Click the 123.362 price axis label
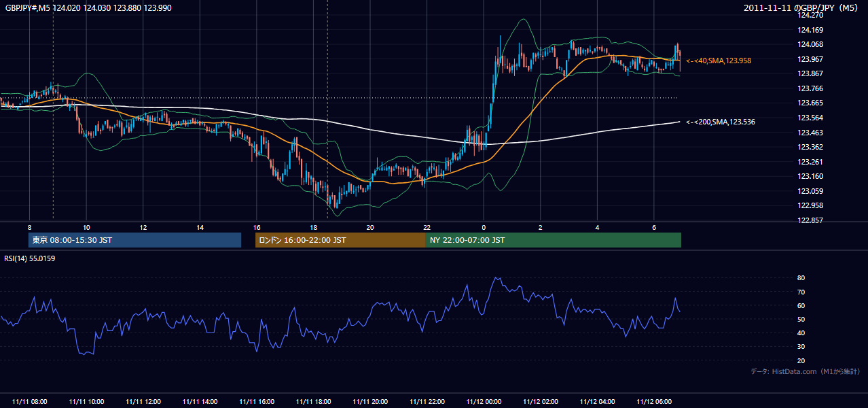868x408 pixels. 810,147
